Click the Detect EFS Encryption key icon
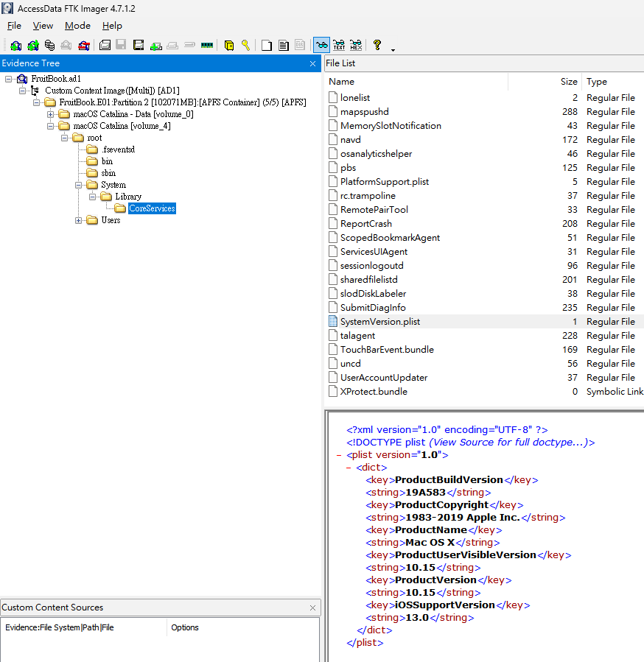This screenshot has width=644, height=662. tap(245, 45)
